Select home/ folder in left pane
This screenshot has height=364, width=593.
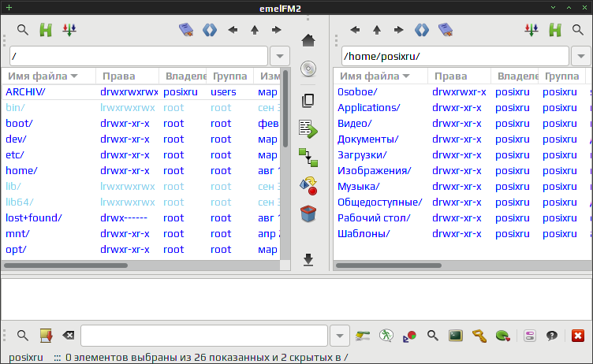coord(21,170)
